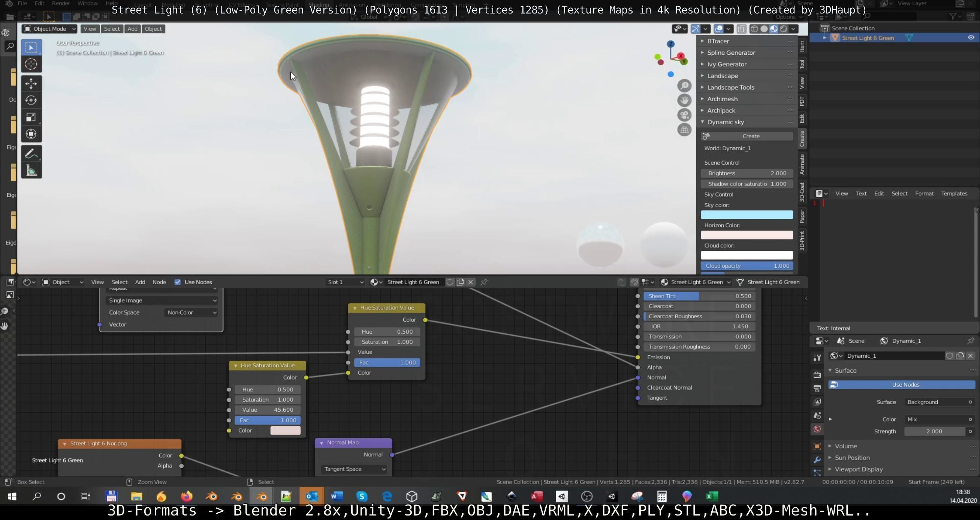The height and width of the screenshot is (520, 980).
Task: Activate the Annotate pencil tool
Action: point(31,154)
